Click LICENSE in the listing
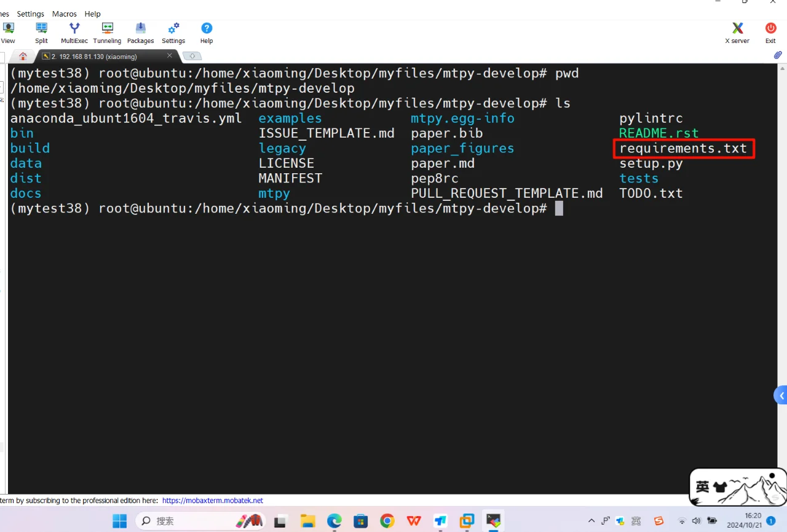This screenshot has width=787, height=532. pyautogui.click(x=287, y=163)
